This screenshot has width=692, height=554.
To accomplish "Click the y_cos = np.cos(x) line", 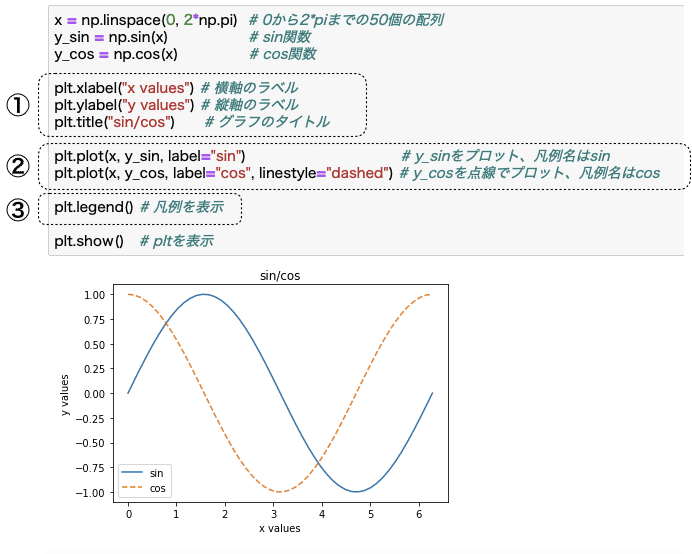I will pos(115,54).
